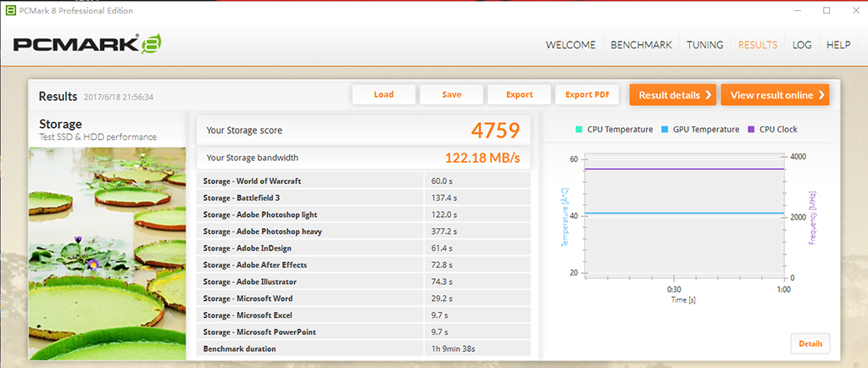The image size is (868, 368).
Task: Select the RESULTS tab
Action: (x=758, y=46)
